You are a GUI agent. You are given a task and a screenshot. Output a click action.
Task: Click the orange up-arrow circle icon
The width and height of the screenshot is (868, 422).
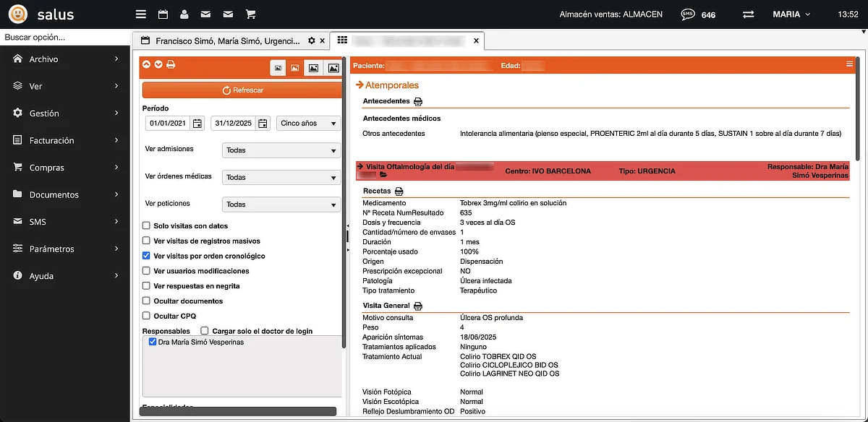(146, 64)
